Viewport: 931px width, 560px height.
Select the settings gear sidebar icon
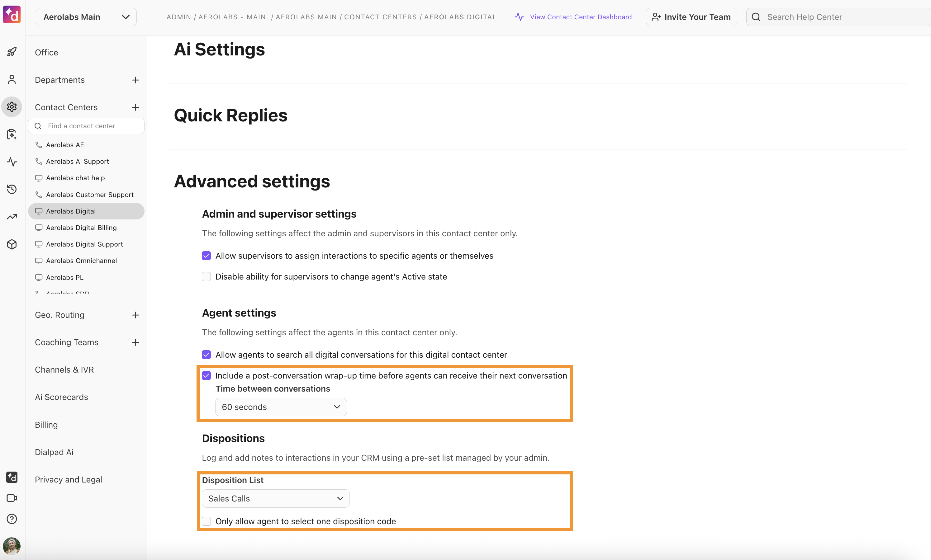[x=12, y=107]
